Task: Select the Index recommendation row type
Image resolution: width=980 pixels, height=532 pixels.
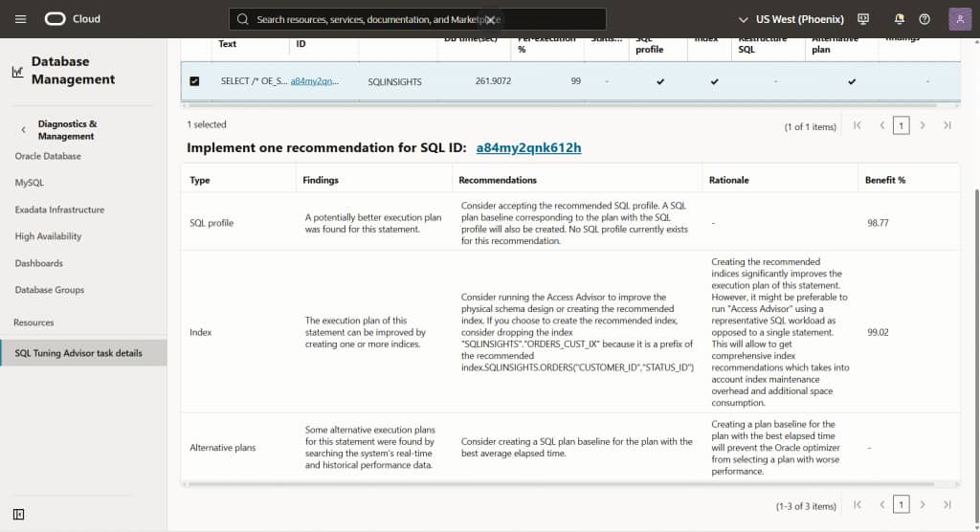Action: tap(201, 332)
